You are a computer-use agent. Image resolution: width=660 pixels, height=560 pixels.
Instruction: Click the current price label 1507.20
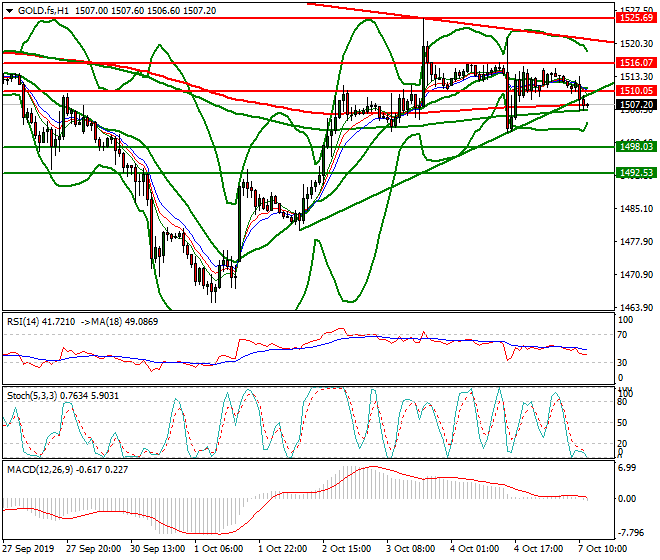click(x=636, y=104)
